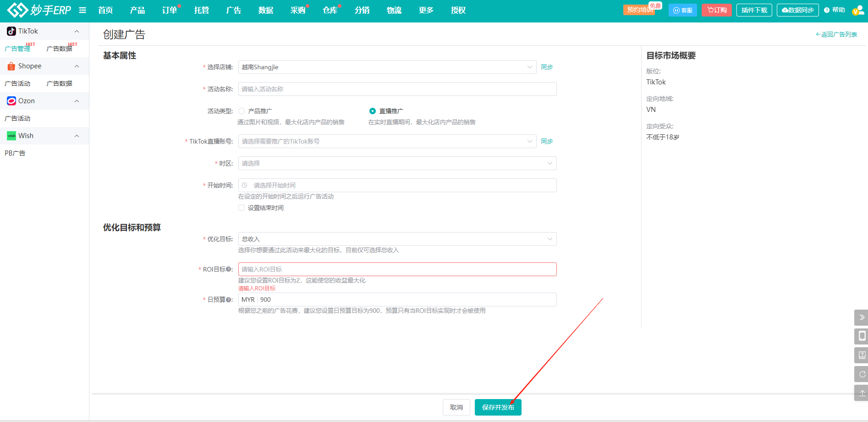Open the 选择店铺 dropdown
This screenshot has height=422, width=868.
tap(387, 67)
